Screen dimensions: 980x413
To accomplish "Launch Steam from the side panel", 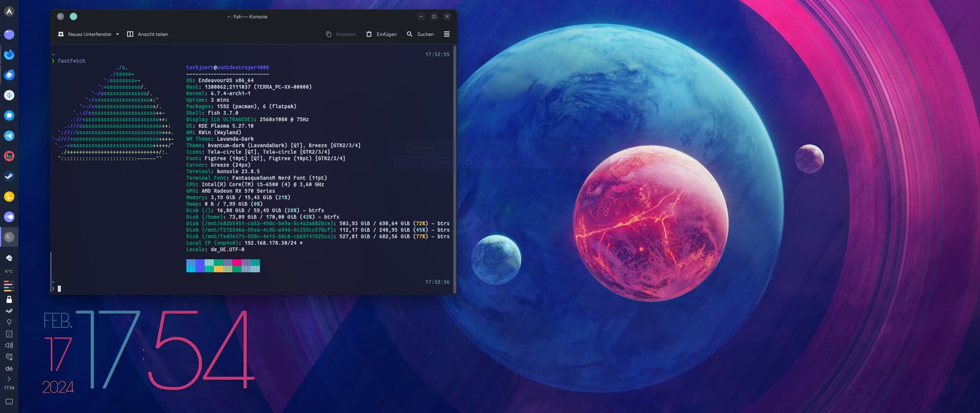I will point(9,176).
